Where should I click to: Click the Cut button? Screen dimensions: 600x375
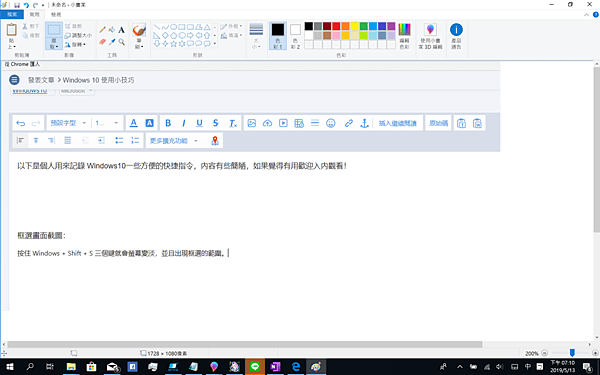click(x=31, y=26)
